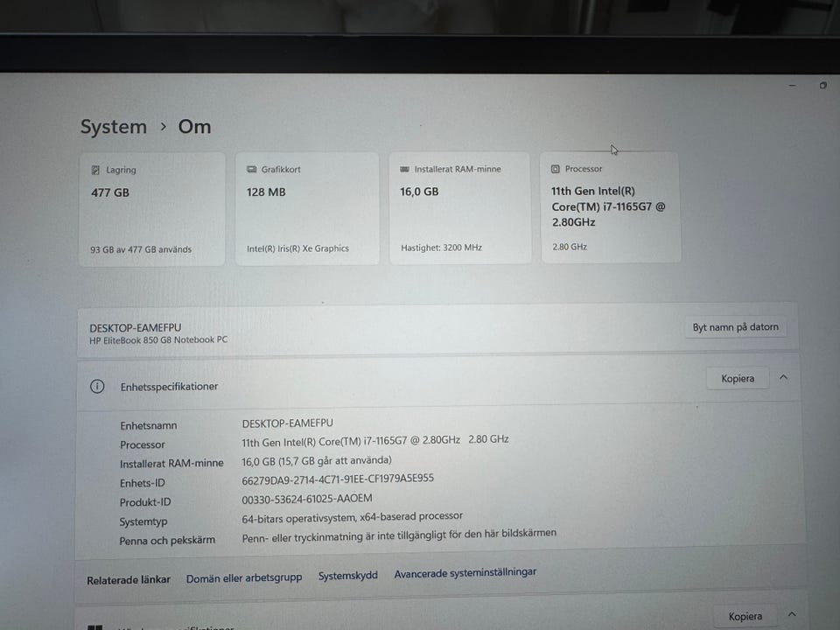Open Domän eller arbetsgrupp link

244,578
